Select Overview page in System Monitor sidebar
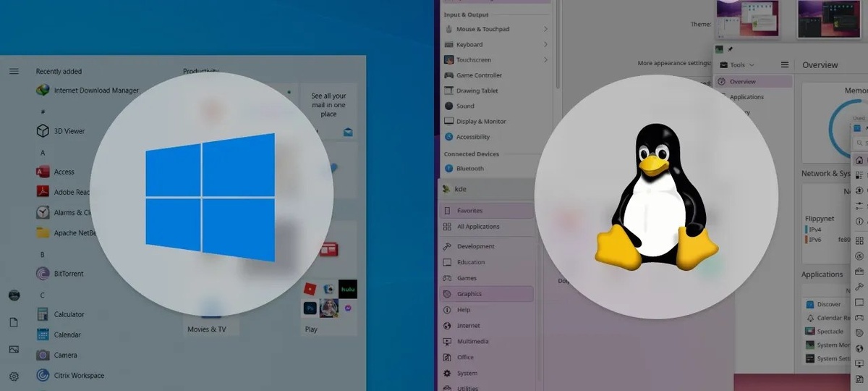This screenshot has width=868, height=391. pyautogui.click(x=753, y=82)
